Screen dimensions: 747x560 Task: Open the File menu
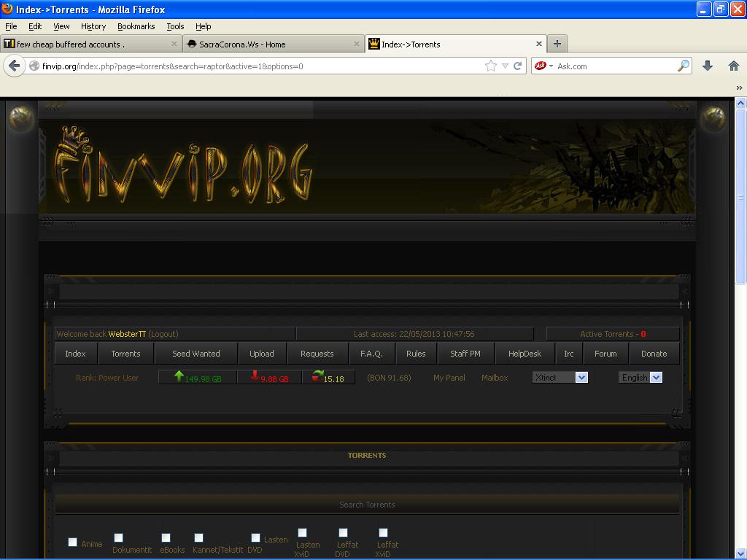tap(11, 26)
